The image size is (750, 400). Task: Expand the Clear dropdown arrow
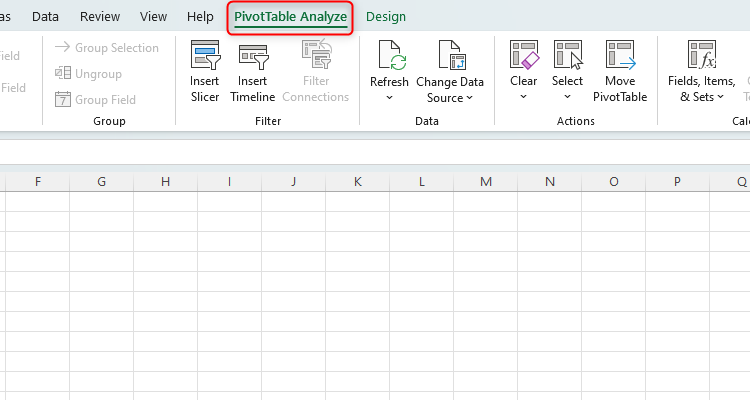coord(524,98)
